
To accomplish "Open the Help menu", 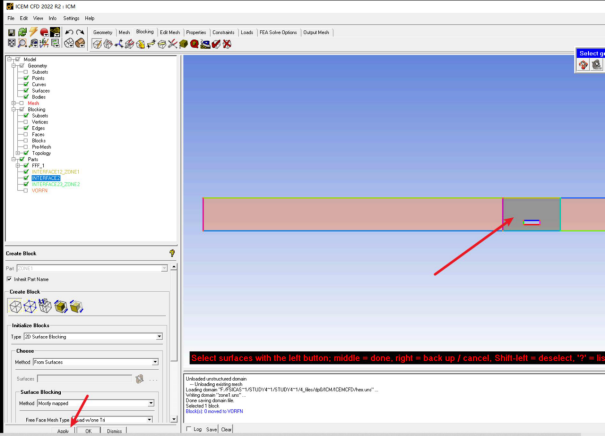I will [x=90, y=18].
